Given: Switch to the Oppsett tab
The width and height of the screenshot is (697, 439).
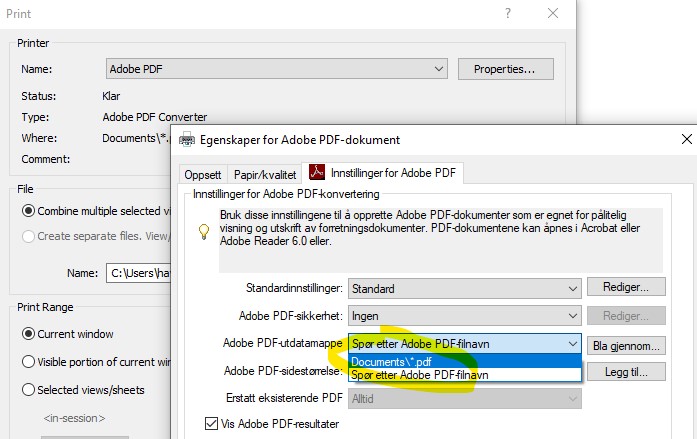Looking at the screenshot, I should tap(203, 175).
